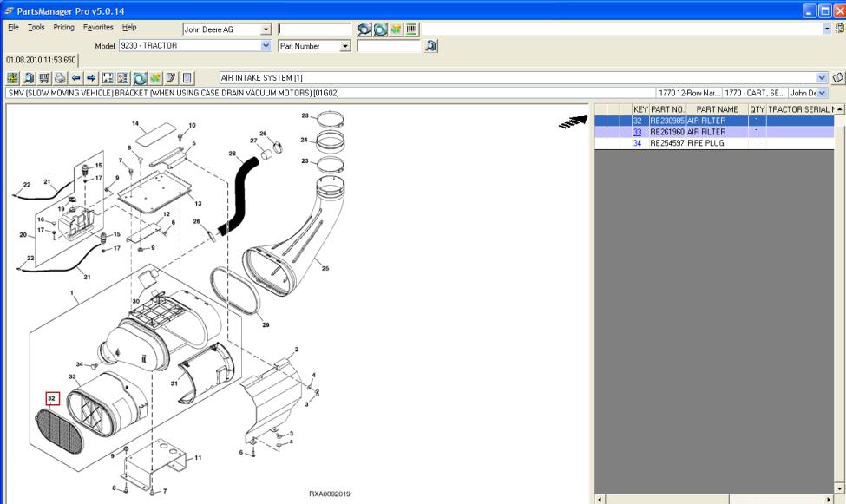
Task: Open the Favorites menu
Action: [x=98, y=28]
